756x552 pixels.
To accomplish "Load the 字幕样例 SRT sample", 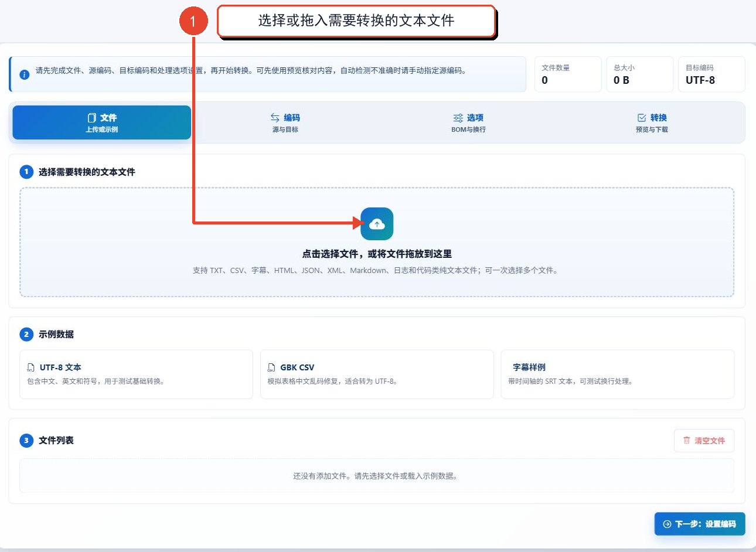I will point(618,374).
